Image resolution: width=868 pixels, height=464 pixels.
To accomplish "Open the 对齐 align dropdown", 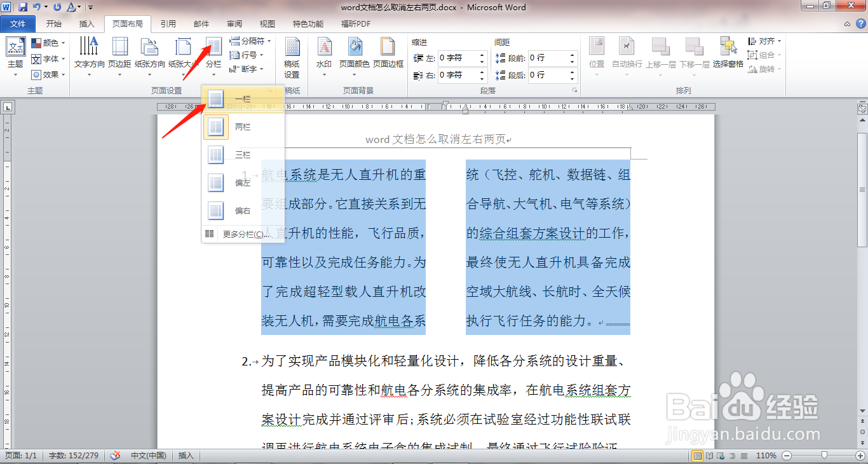I will click(x=764, y=41).
